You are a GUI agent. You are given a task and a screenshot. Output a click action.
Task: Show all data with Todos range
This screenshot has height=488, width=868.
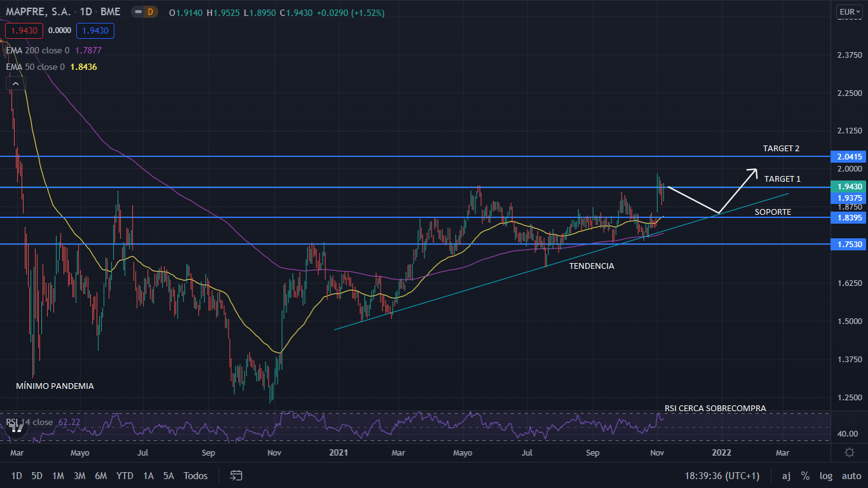196,475
